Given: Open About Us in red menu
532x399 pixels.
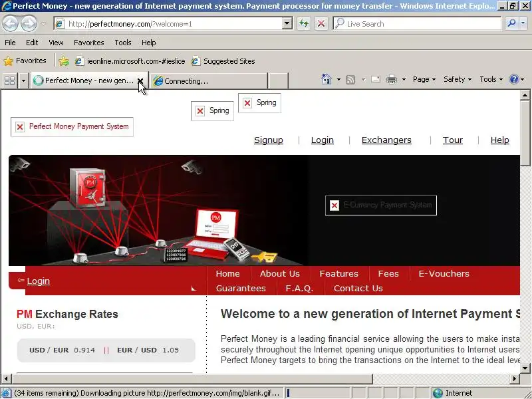Looking at the screenshot, I should (280, 273).
